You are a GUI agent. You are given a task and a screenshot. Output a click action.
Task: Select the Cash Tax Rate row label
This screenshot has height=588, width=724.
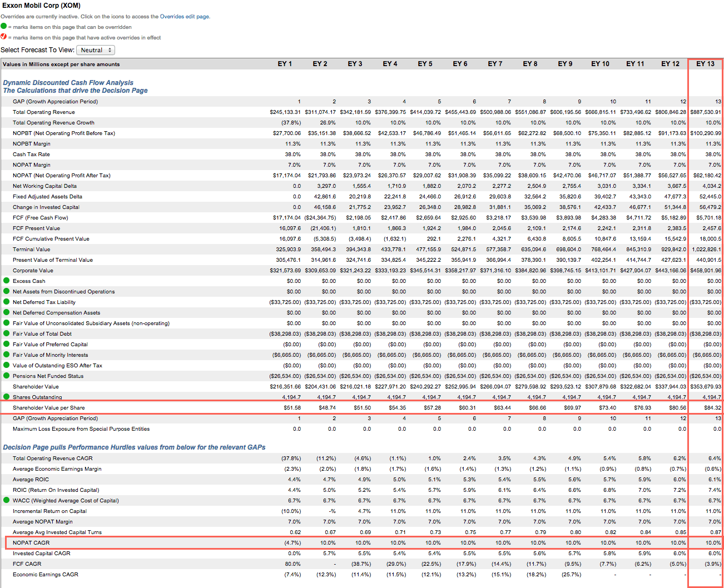(x=31, y=155)
